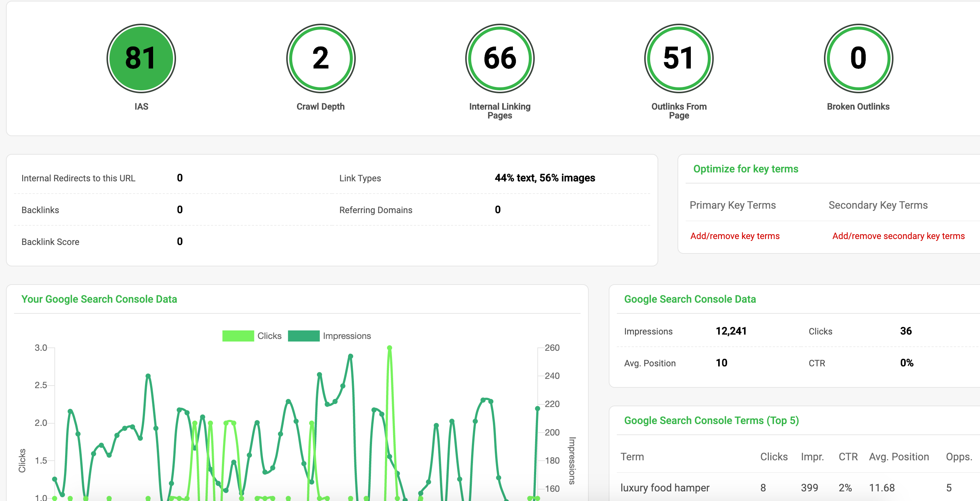The width and height of the screenshot is (980, 501).
Task: Click the Opps. column header
Action: coord(959,457)
